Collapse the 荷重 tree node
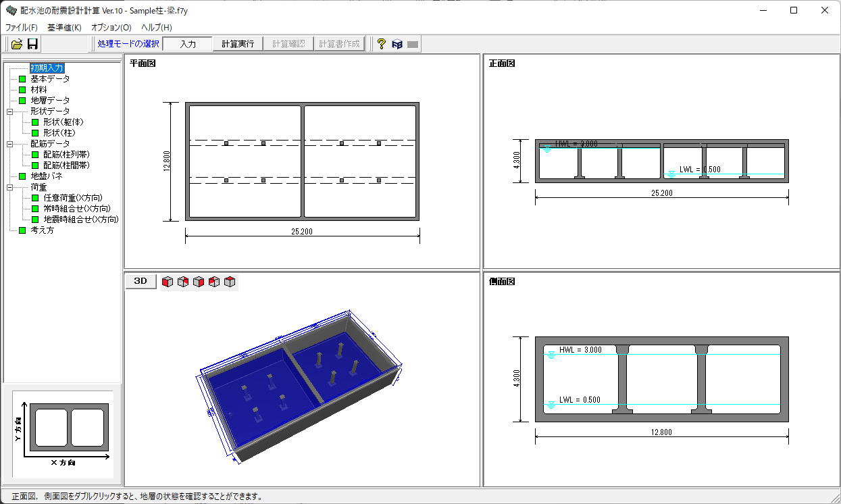841x504 pixels. click(9, 187)
